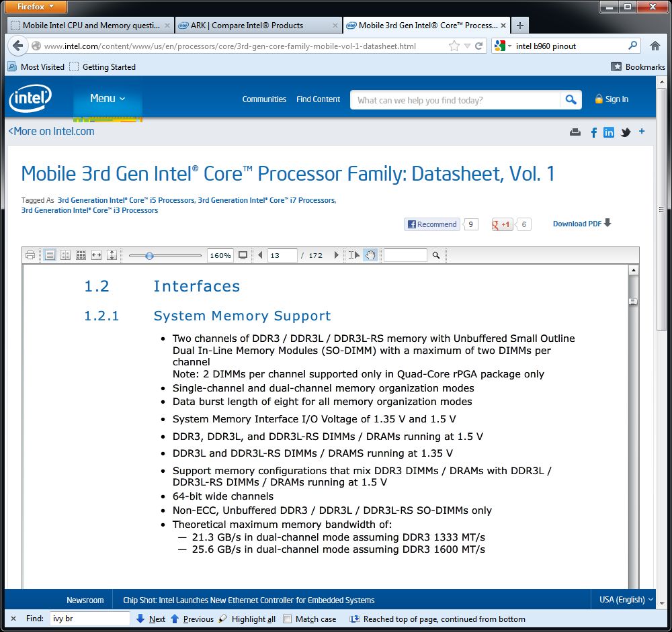Open 3rd Generation Intel Core i3 Processors tag
The height and width of the screenshot is (632, 672).
coord(89,210)
